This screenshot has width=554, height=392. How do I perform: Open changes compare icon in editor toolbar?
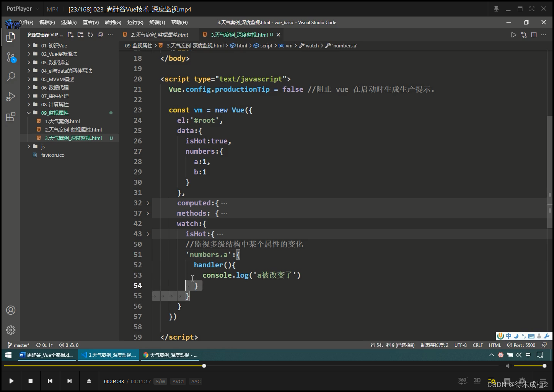(524, 35)
